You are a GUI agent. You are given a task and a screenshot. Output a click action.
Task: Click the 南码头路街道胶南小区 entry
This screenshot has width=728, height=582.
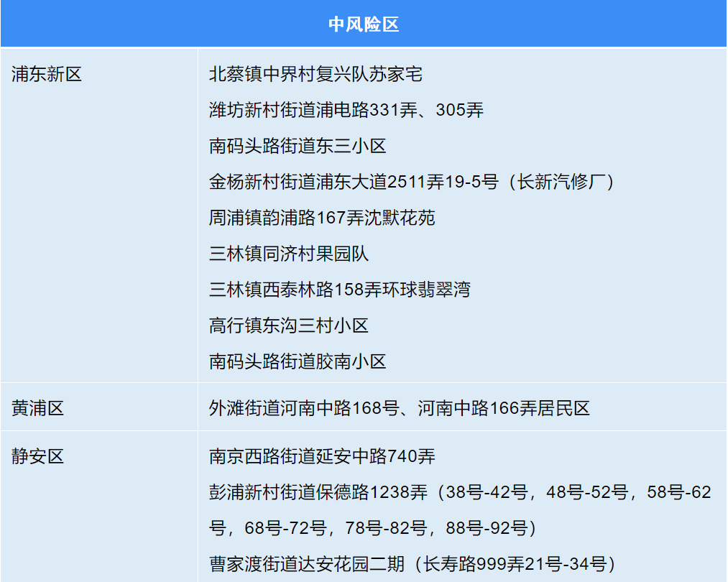pyautogui.click(x=298, y=361)
